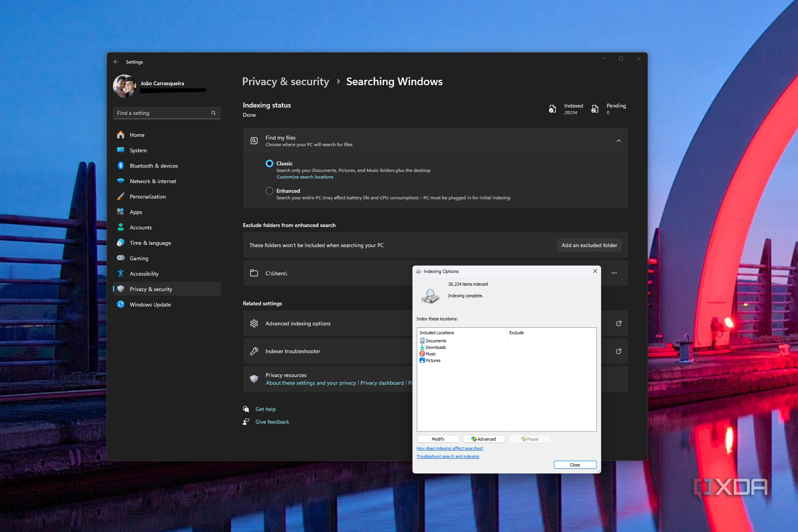Open the System settings page
798x532 pixels.
coord(167,150)
